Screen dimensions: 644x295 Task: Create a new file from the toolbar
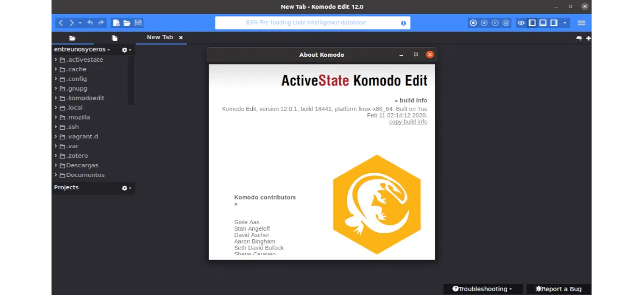116,23
